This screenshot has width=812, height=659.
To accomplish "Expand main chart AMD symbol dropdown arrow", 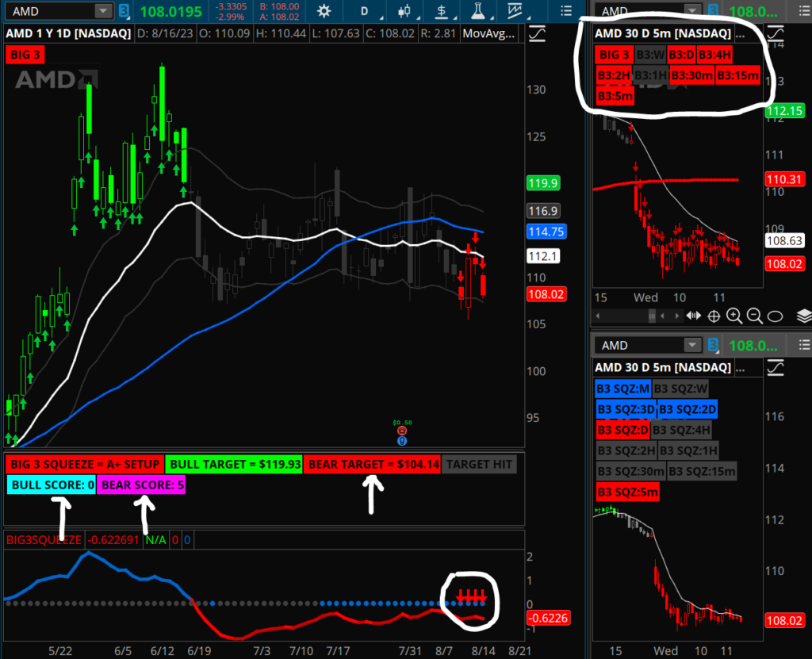I will tap(104, 11).
